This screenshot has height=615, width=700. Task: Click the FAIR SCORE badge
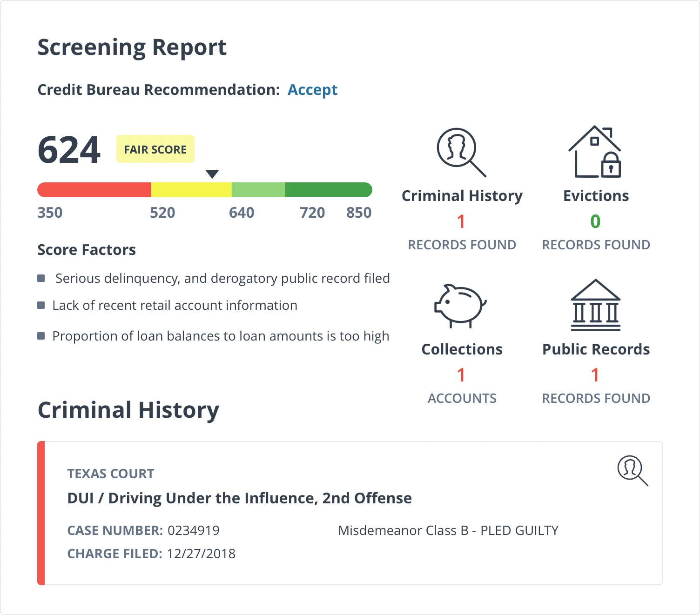click(155, 149)
